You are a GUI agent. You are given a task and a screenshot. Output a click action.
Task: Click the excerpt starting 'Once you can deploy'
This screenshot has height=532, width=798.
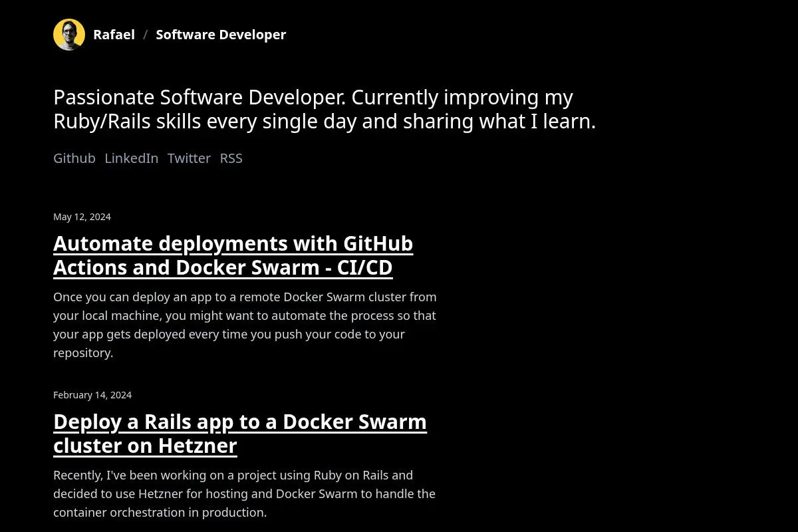pos(245,325)
